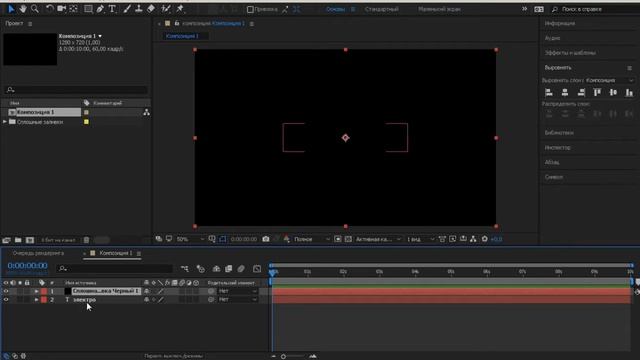
Task: Enable the Snapping checkbox in toolbar
Action: pos(250,9)
